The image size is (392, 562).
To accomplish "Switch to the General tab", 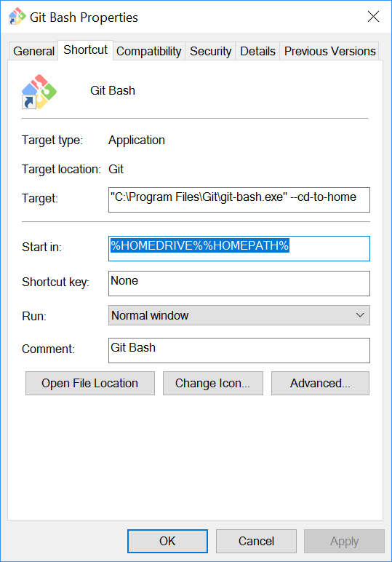I will (x=33, y=51).
